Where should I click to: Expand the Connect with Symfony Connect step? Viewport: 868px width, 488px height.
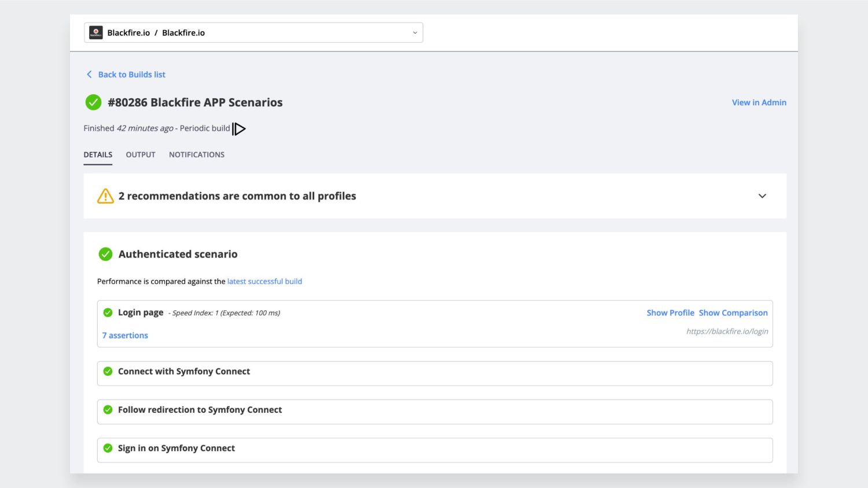tap(435, 374)
